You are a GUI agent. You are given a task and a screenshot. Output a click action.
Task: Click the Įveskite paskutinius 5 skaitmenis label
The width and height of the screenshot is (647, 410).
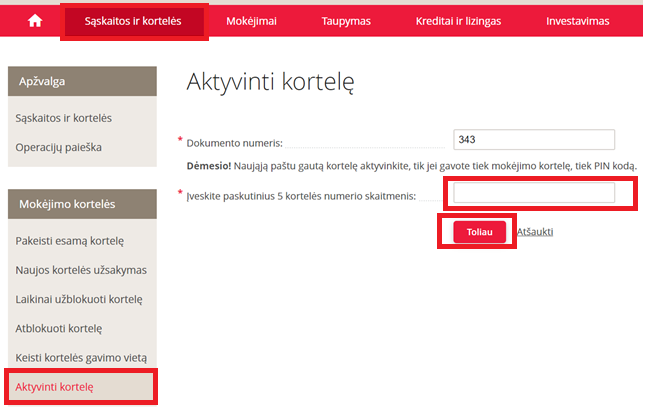pos(301,196)
